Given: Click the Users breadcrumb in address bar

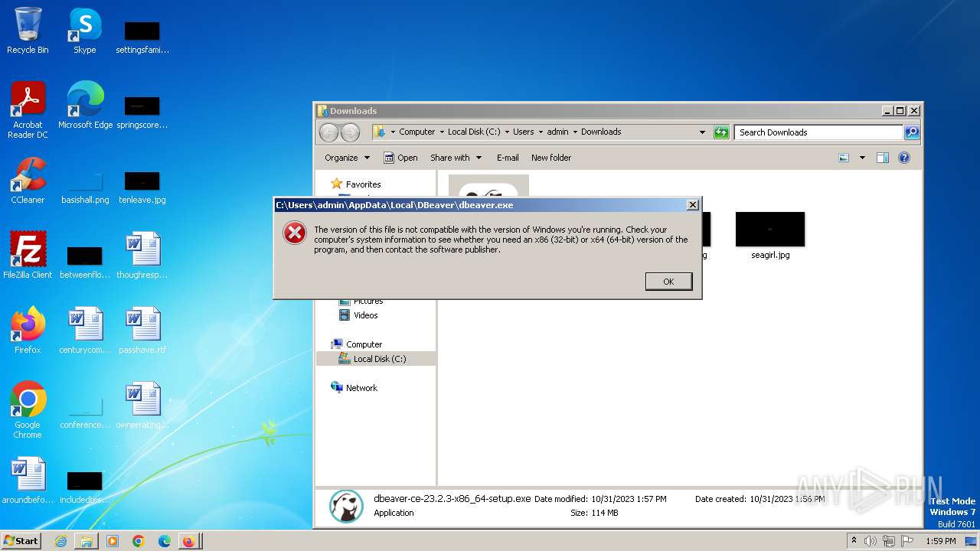Looking at the screenshot, I should tap(524, 132).
